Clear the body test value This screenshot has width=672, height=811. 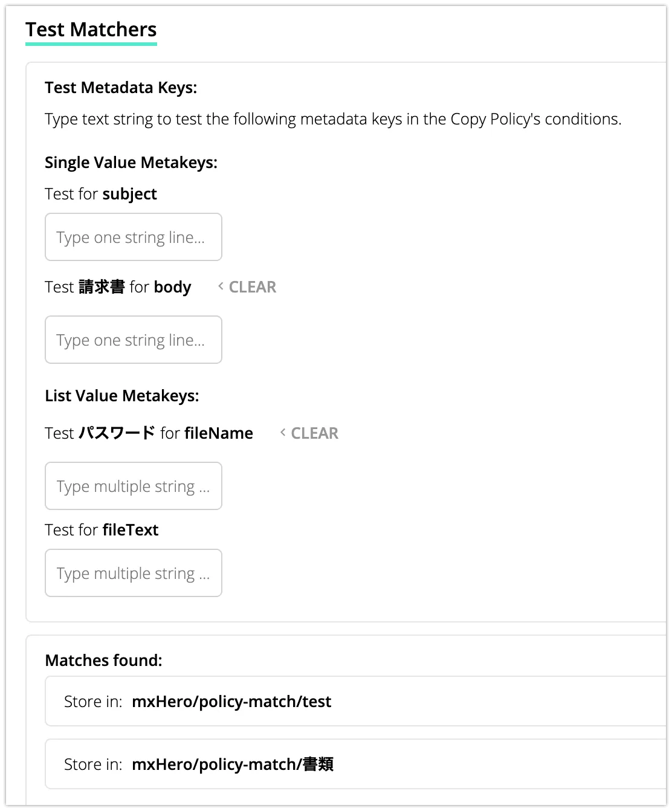pyautogui.click(x=252, y=287)
